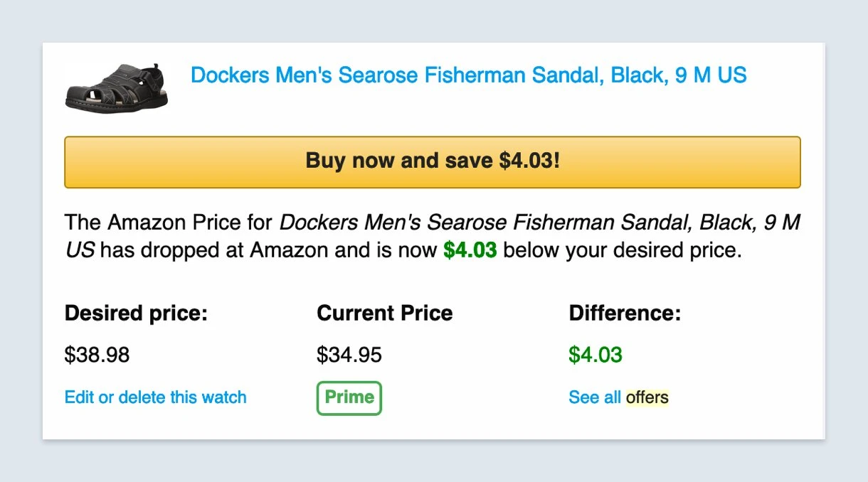Click the $34.95 current price value
Image resolution: width=868 pixels, height=482 pixels.
click(349, 355)
